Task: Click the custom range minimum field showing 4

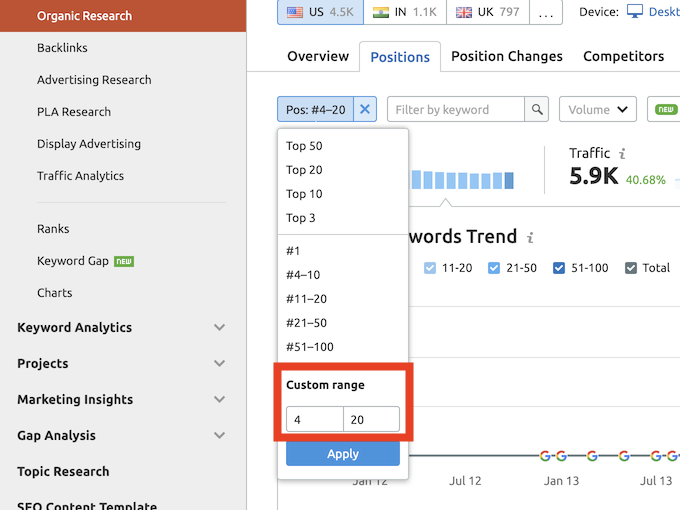Action: 314,420
